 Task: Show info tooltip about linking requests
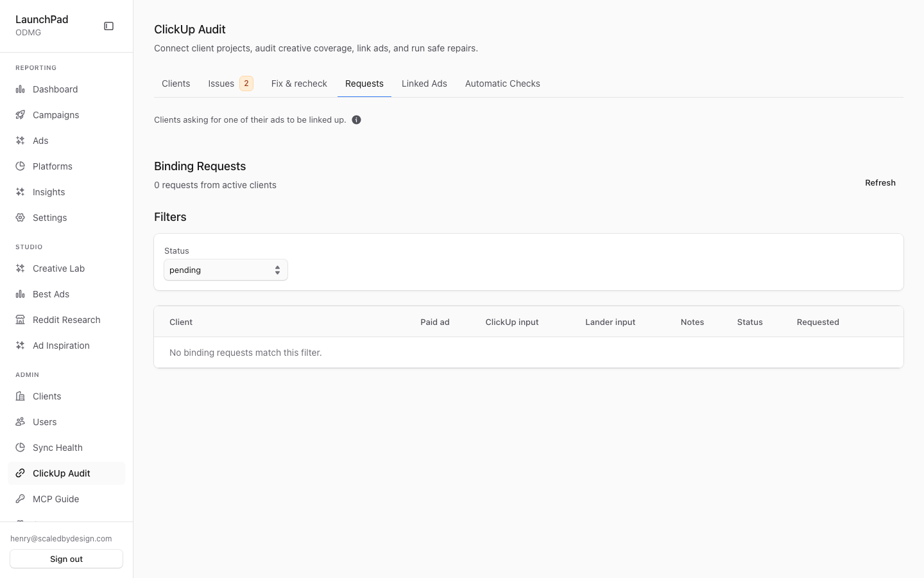click(357, 120)
